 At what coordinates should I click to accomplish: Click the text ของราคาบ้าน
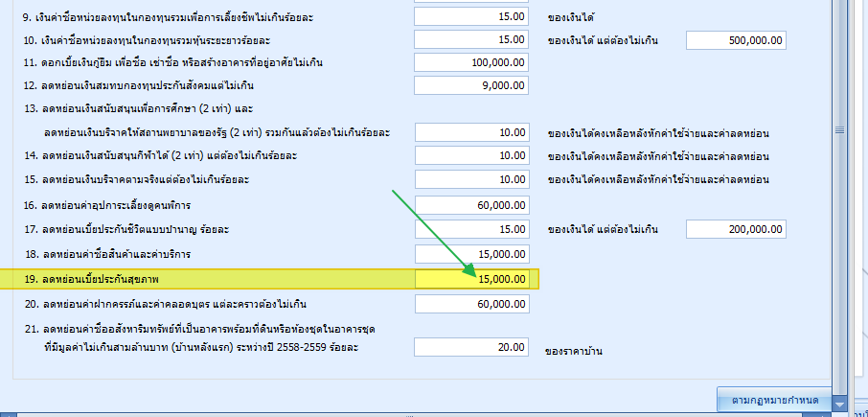(x=574, y=352)
